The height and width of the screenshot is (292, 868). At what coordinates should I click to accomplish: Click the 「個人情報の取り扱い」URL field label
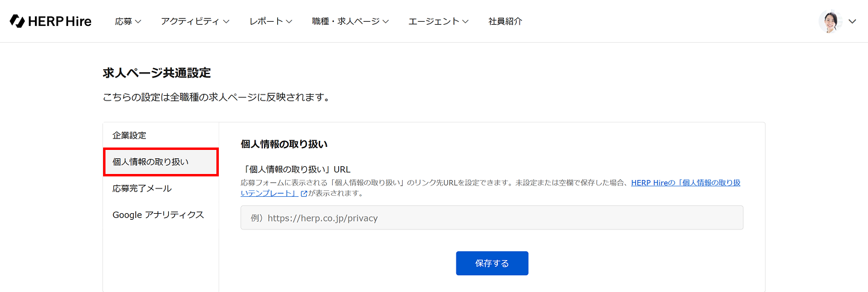295,169
